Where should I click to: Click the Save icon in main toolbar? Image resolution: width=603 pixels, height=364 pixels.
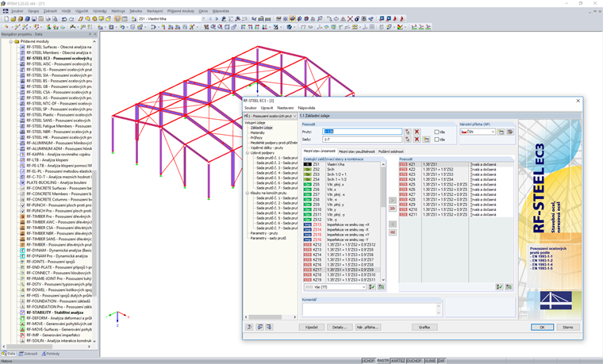pos(34,19)
